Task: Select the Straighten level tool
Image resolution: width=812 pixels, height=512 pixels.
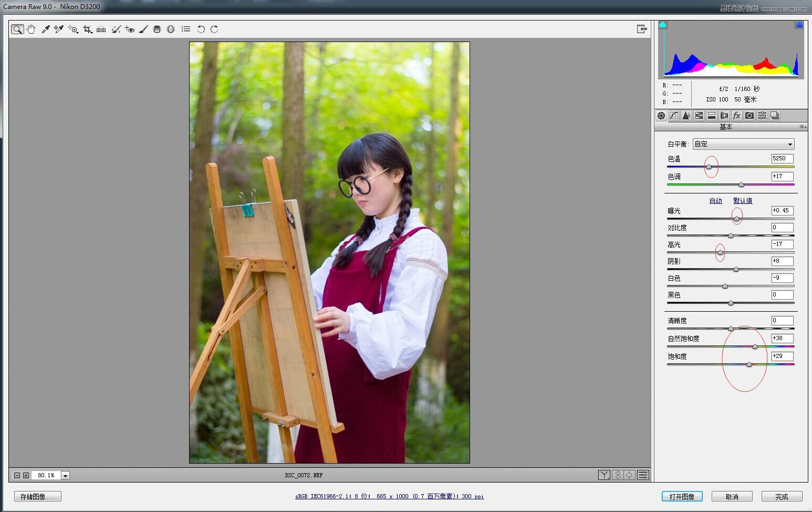Action: [x=101, y=29]
